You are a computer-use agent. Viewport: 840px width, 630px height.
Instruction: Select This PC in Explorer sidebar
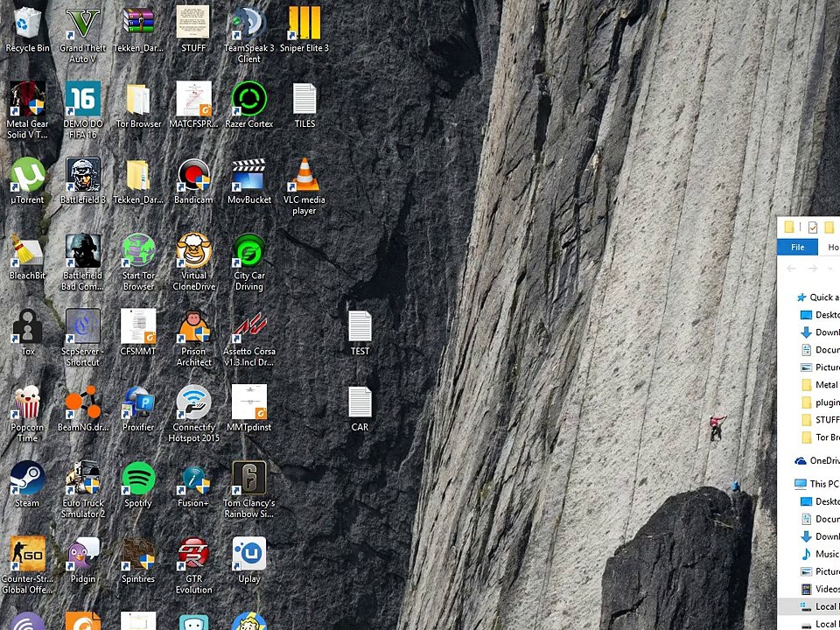pos(817,484)
